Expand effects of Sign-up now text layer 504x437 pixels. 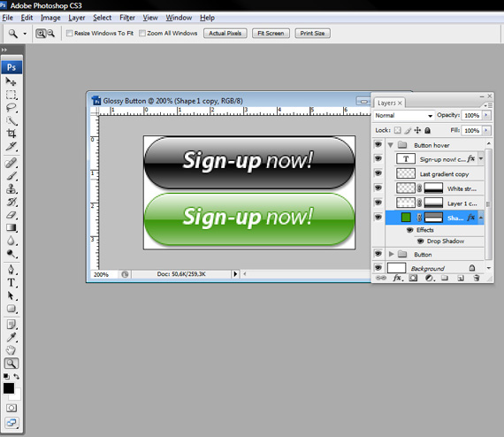[x=481, y=158]
